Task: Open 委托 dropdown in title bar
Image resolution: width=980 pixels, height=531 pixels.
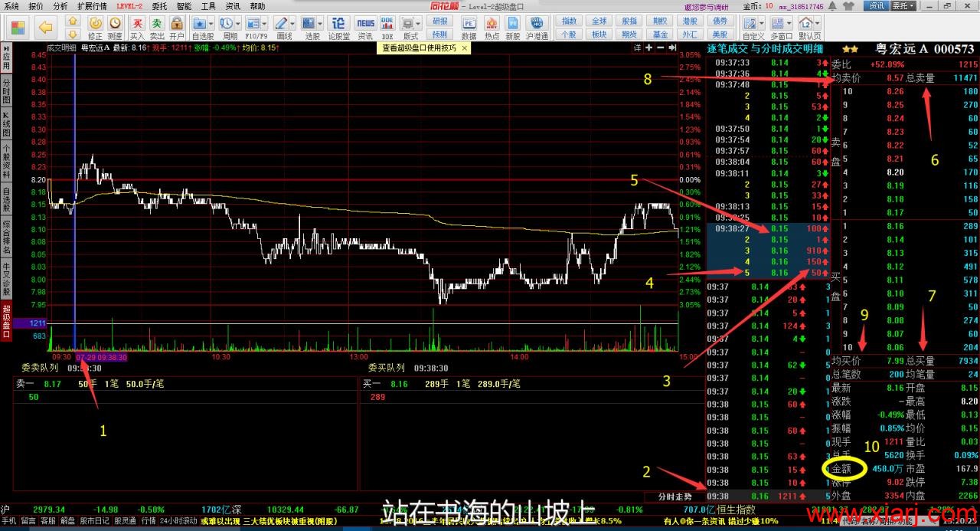Action: pos(903,5)
